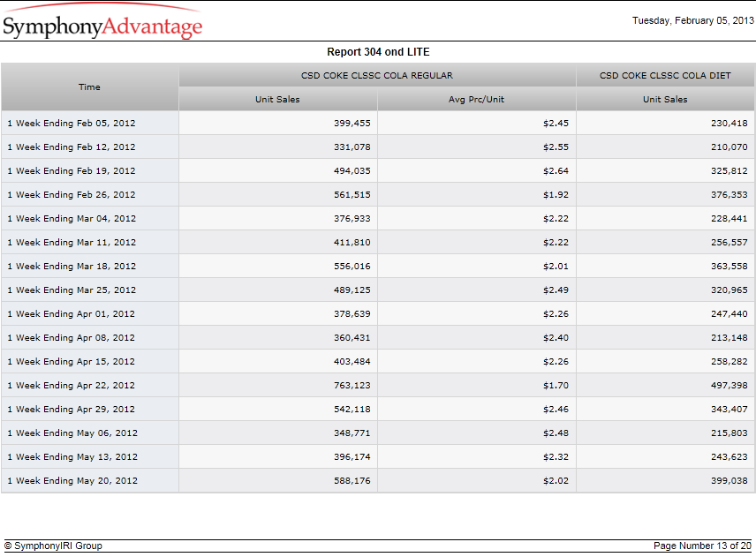
Task: Select row '1 Week Ending Feb 19, 2012'
Action: coord(377,170)
